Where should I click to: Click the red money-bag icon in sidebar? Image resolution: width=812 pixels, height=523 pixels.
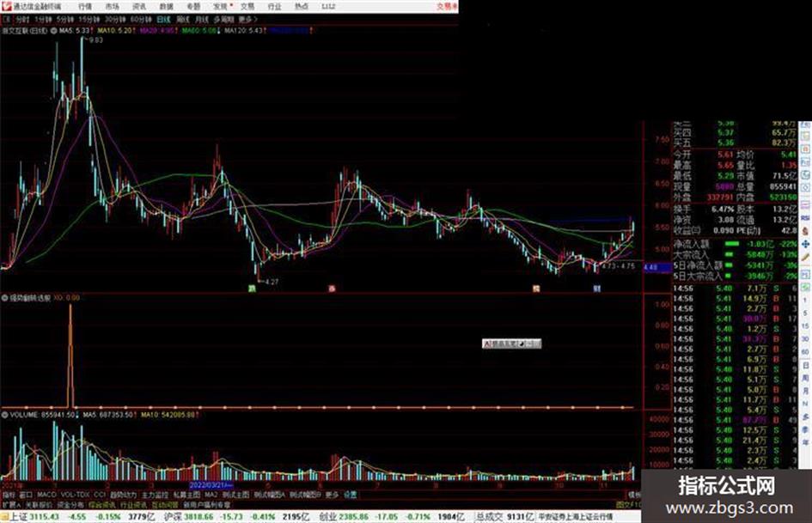click(805, 230)
